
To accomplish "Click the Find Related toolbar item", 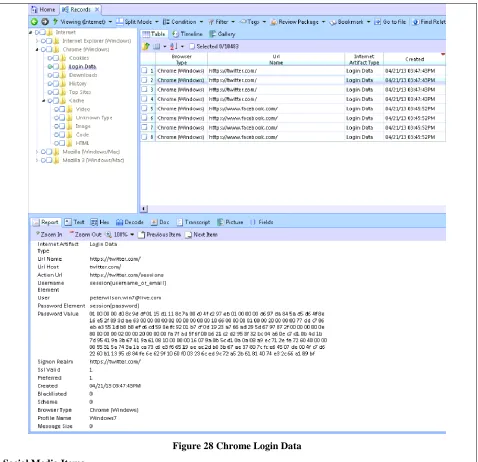I will 429,22.
